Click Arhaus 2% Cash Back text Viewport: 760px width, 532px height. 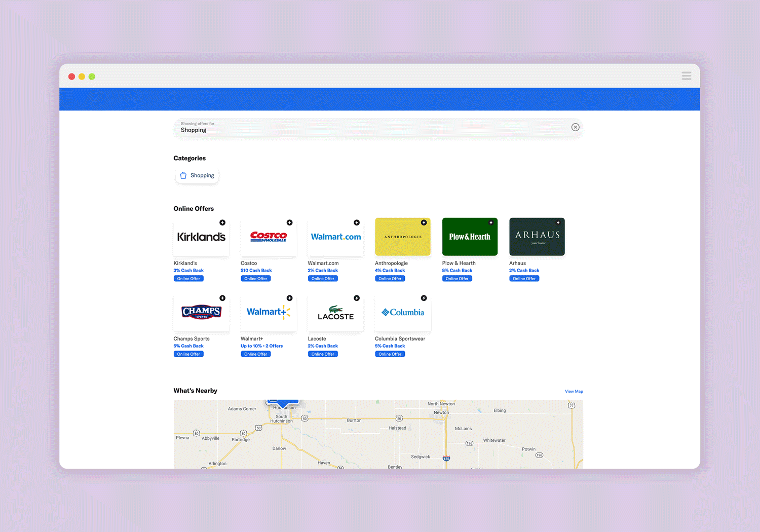click(x=524, y=271)
